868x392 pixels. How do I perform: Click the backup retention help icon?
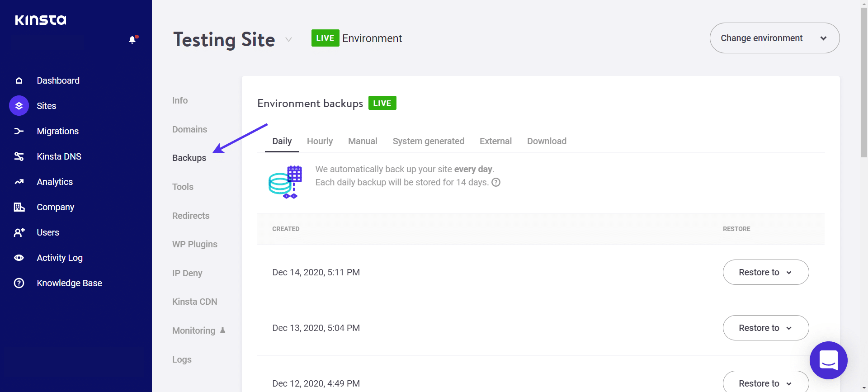[496, 182]
